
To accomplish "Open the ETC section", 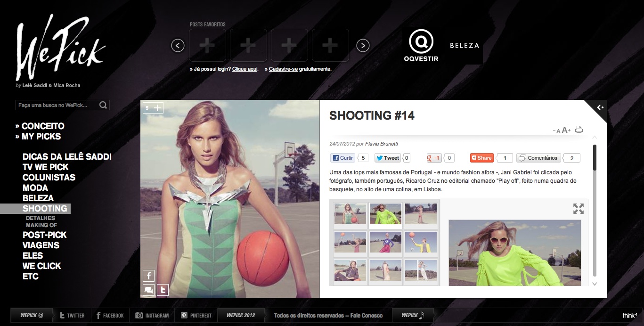I will 31,277.
